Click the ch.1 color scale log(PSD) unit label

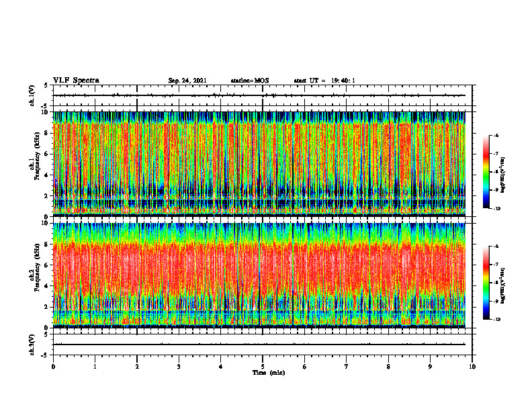click(503, 175)
